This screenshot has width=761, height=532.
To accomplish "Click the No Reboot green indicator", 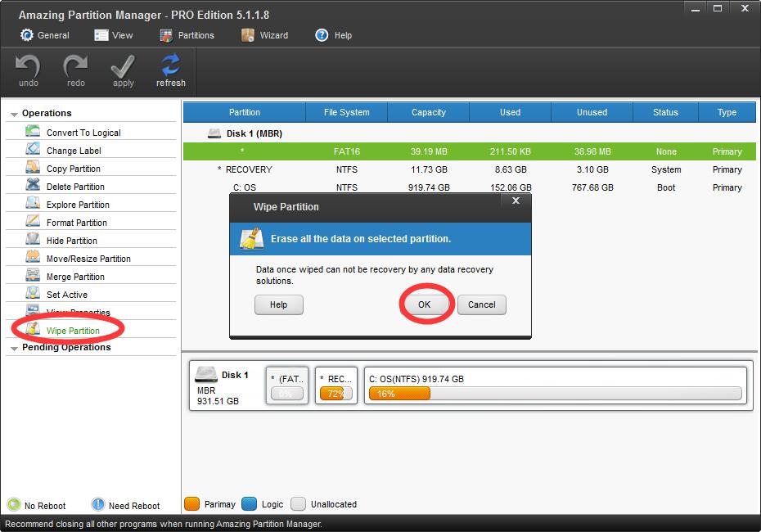I will pos(14,504).
